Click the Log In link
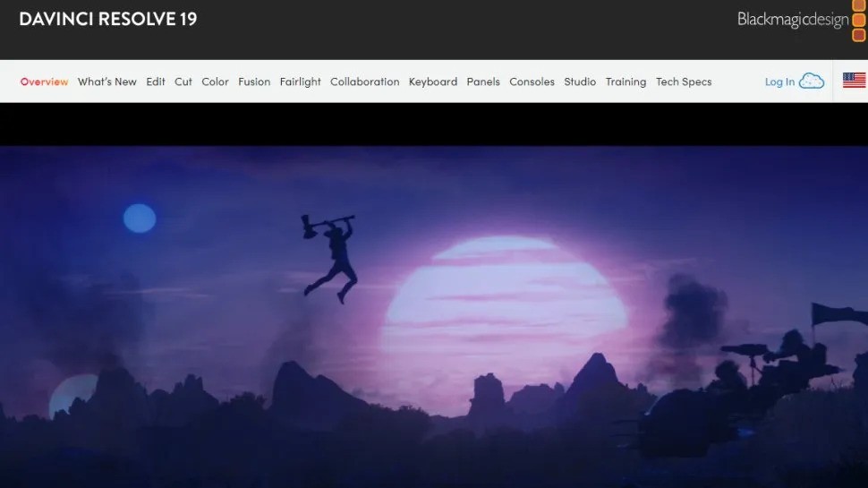The width and height of the screenshot is (868, 488). pos(779,81)
